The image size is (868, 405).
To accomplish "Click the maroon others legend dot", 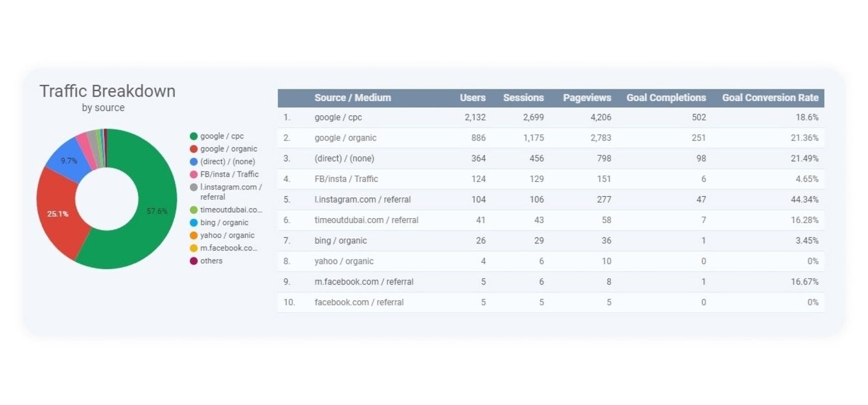I will point(193,261).
